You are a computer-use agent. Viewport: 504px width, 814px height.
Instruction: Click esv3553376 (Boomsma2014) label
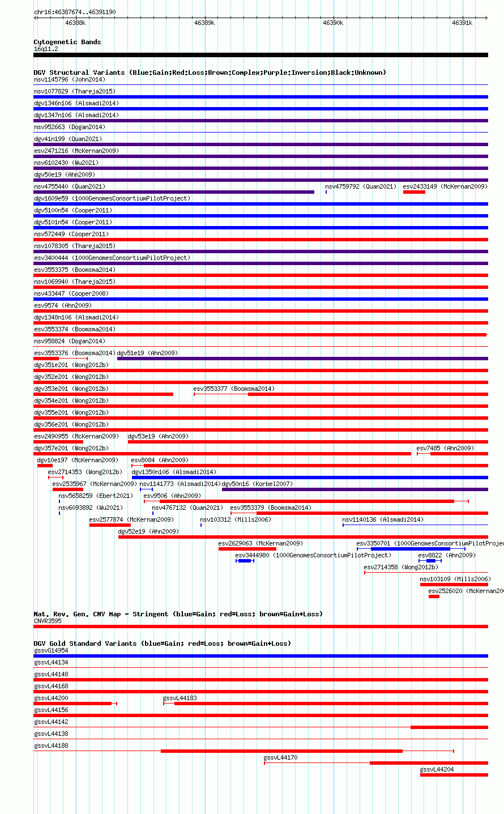[75, 353]
